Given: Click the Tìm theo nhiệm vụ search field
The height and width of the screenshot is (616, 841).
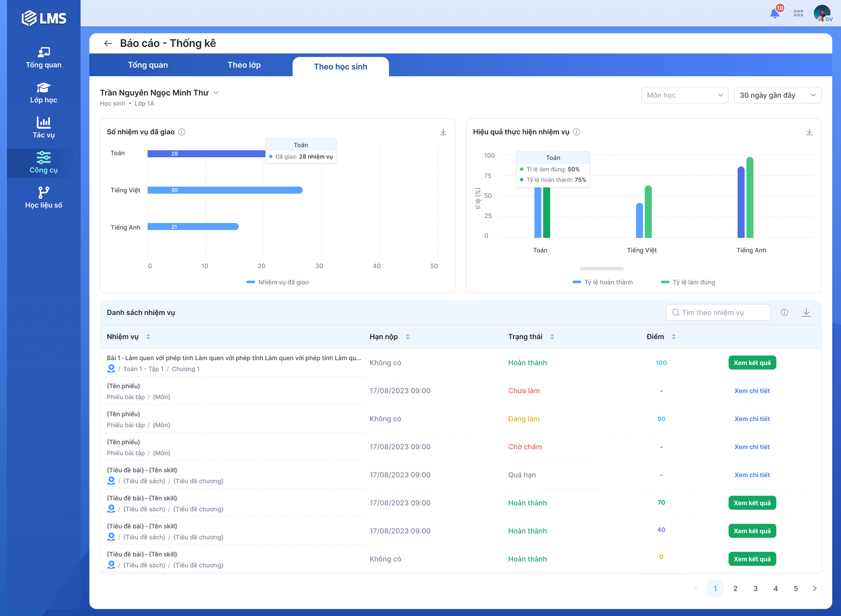Looking at the screenshot, I should [718, 312].
